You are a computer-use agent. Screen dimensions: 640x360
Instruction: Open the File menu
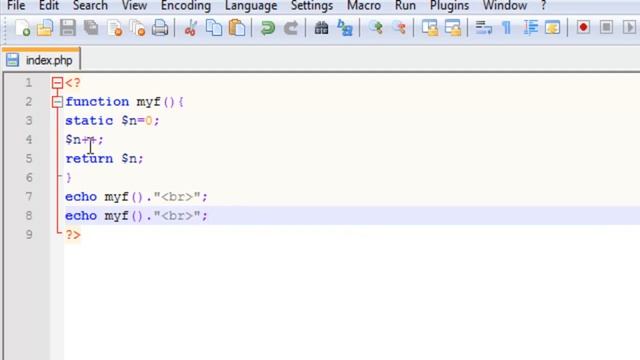click(x=16, y=6)
